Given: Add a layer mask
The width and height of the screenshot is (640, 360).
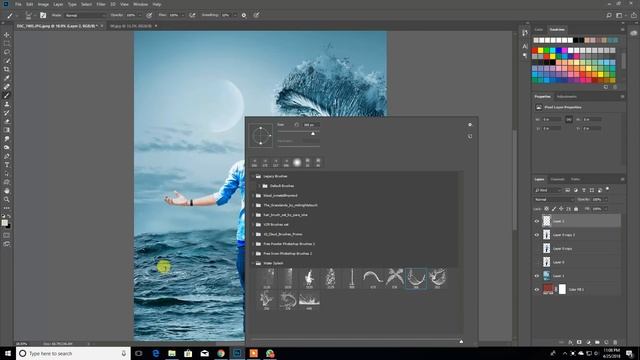Looking at the screenshot, I should (x=579, y=342).
